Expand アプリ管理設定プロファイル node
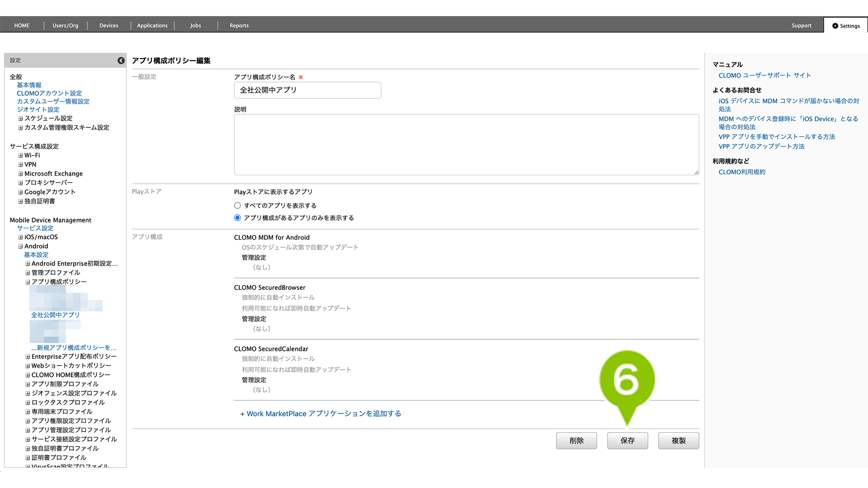 coord(28,430)
